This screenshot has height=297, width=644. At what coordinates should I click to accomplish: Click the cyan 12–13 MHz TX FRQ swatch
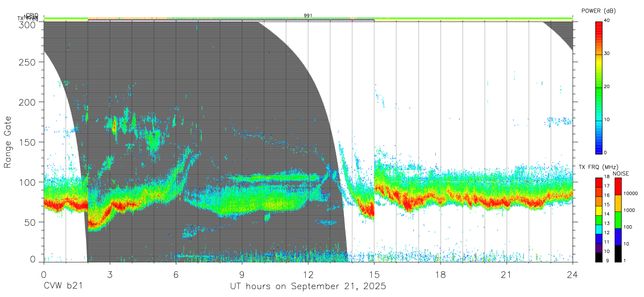(598, 229)
